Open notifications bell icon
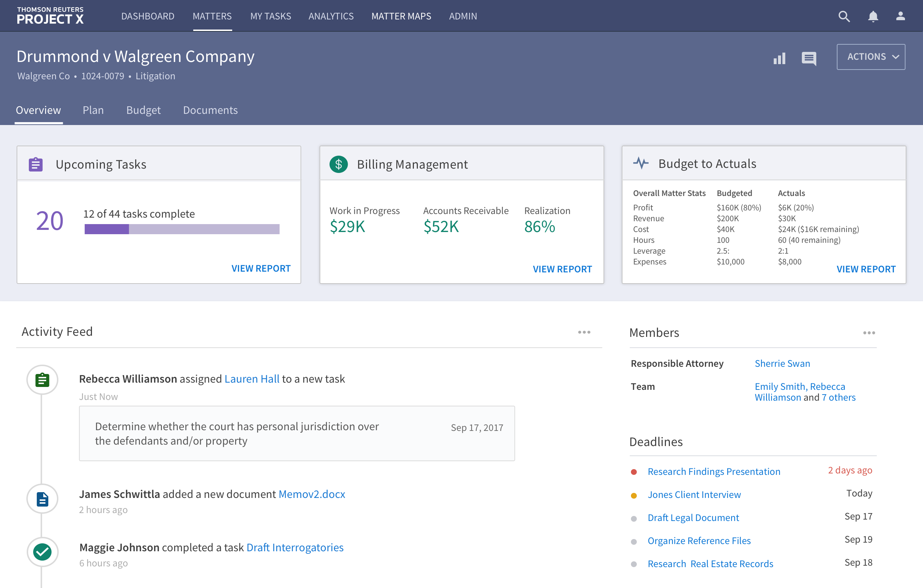The image size is (923, 588). [x=873, y=16]
